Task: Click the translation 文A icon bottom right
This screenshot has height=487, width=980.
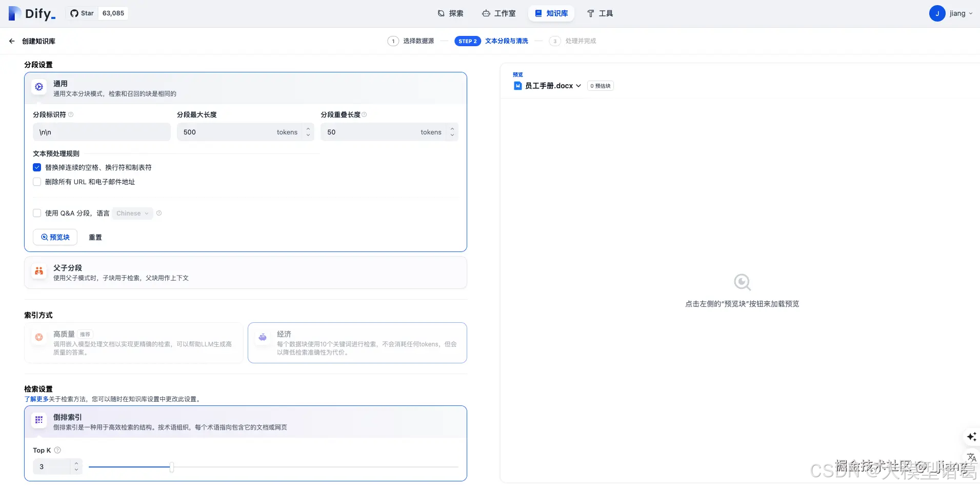Action: pyautogui.click(x=972, y=458)
